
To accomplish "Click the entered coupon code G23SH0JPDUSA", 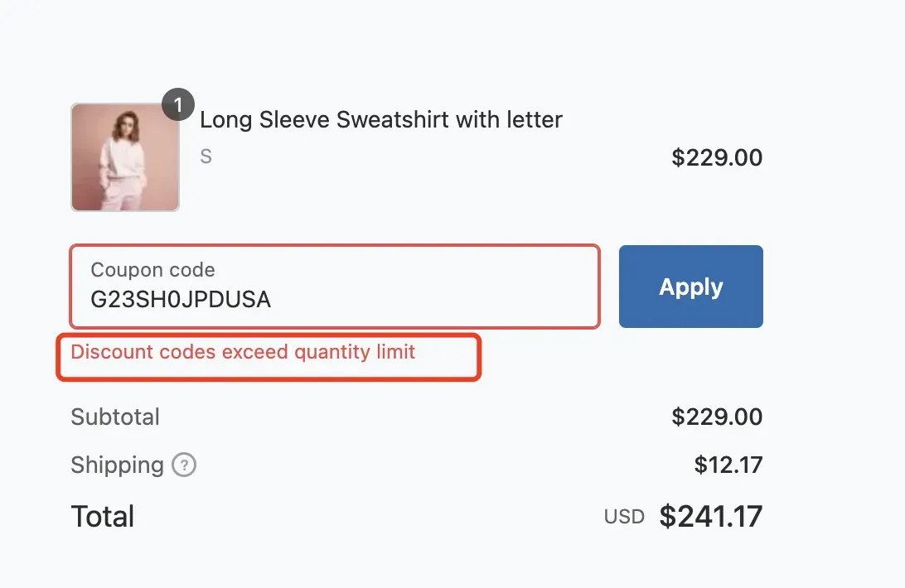I will [181, 299].
